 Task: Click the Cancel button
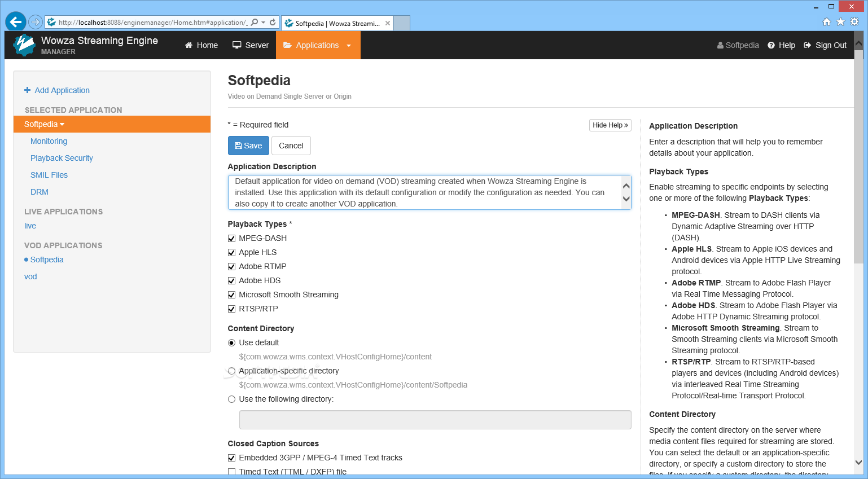point(291,146)
